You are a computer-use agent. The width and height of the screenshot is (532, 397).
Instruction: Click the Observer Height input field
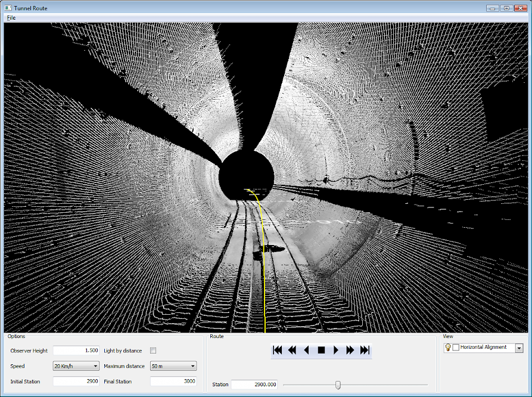coord(76,351)
